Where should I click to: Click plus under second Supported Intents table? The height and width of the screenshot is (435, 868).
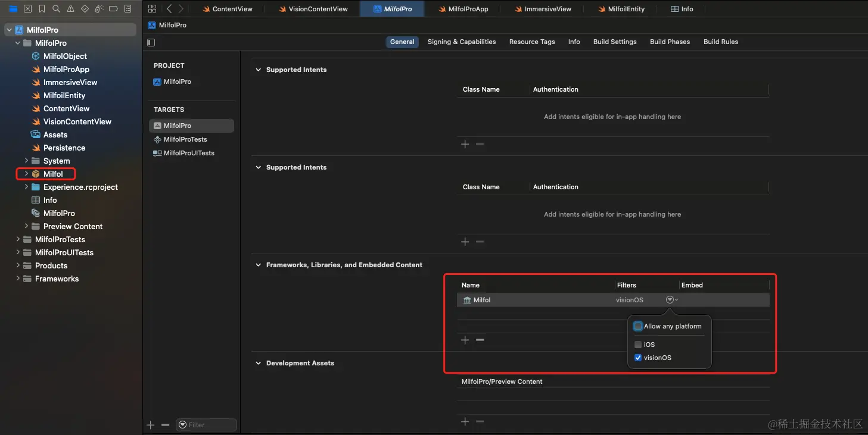tap(465, 242)
